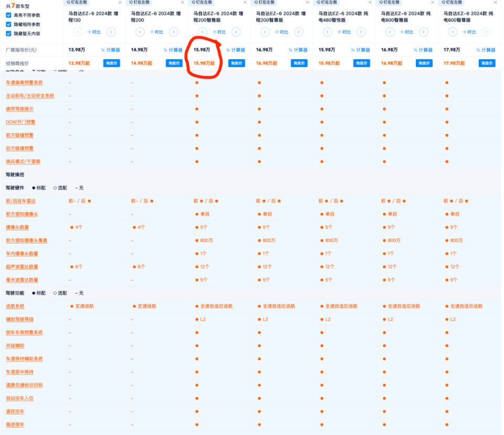
Task: Open 道路交通标识识别 link
Action: 25,385
